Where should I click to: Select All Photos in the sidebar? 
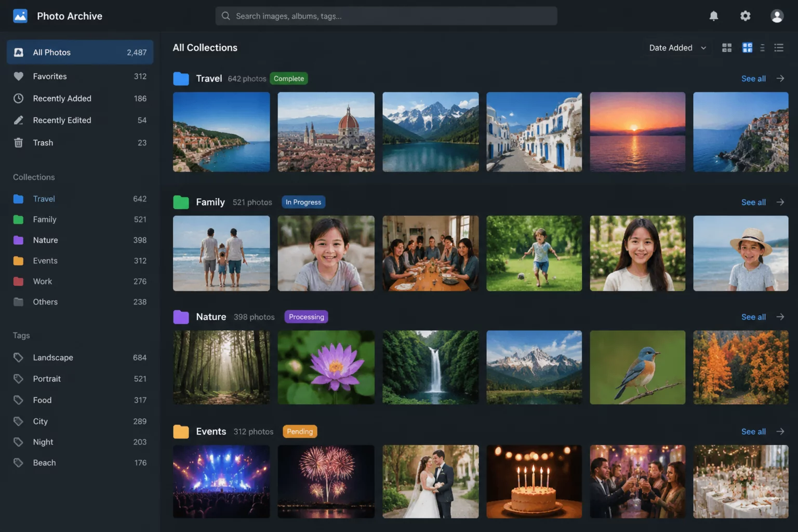80,52
